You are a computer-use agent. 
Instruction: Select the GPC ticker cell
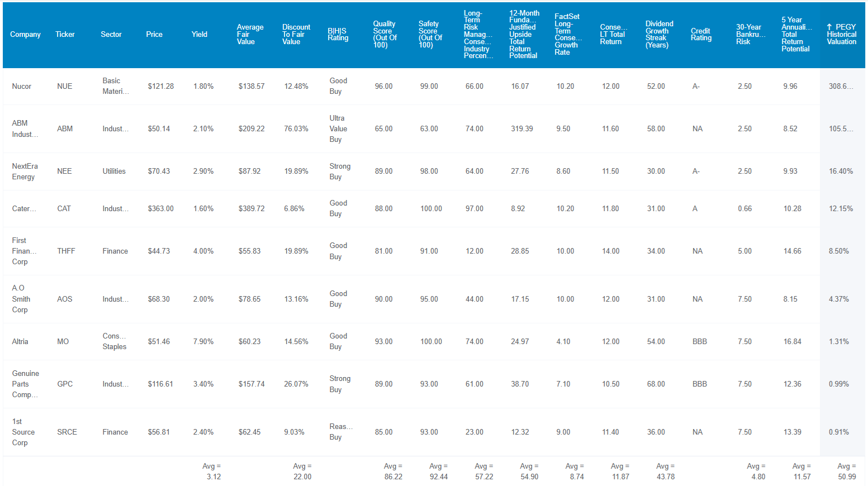point(65,384)
